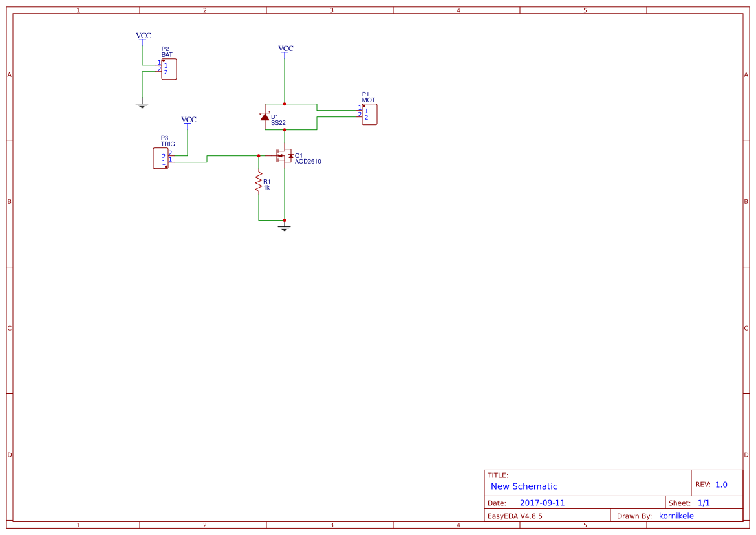756x535 pixels.
Task: Select the Q1 AOD2610 MOSFET symbol
Action: [x=283, y=155]
